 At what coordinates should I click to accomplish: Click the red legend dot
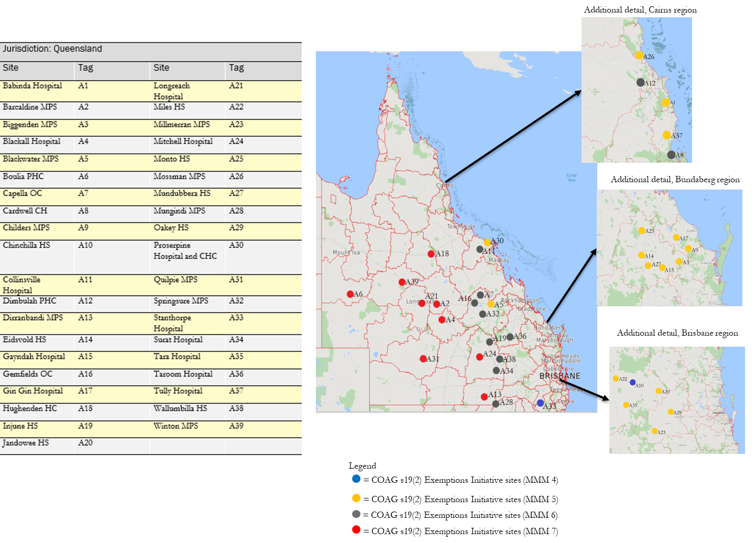pos(356,530)
